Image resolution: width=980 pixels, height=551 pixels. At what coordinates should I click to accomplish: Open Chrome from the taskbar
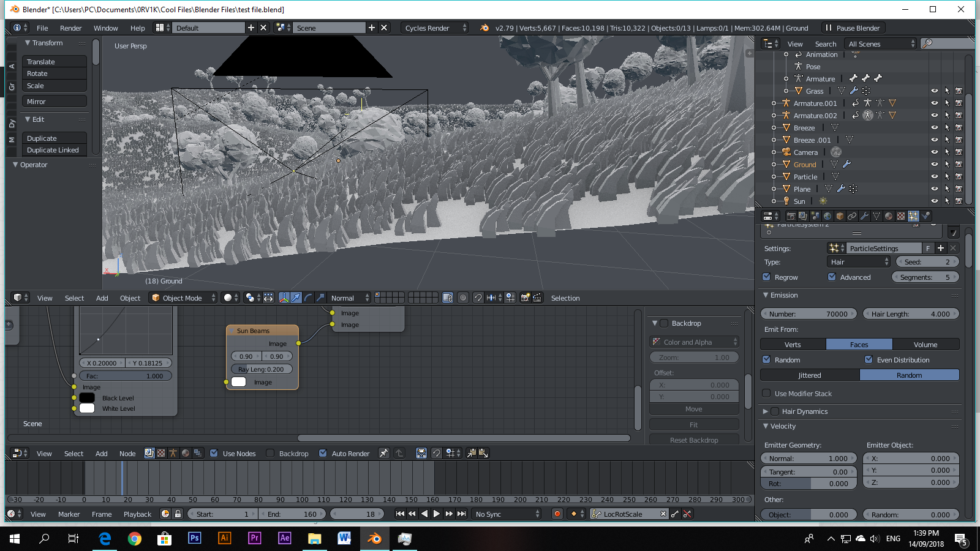click(x=135, y=538)
